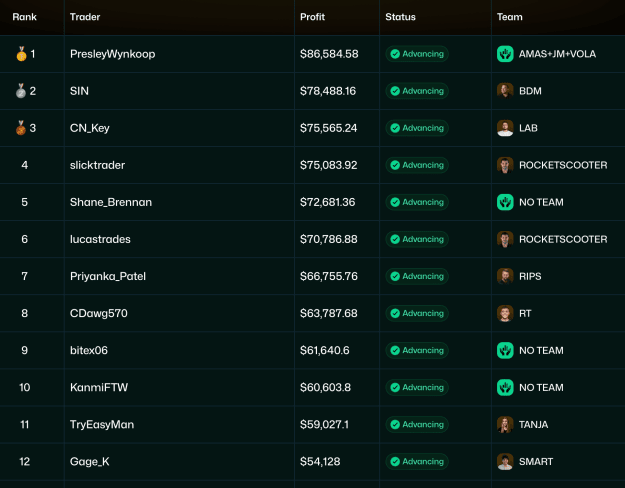Click profit value $72,681.36
The height and width of the screenshot is (488, 625).
(x=328, y=202)
